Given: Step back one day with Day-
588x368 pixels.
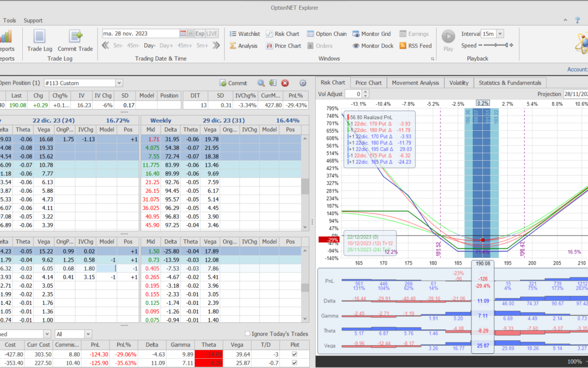Looking at the screenshot, I should pyautogui.click(x=150, y=46).
